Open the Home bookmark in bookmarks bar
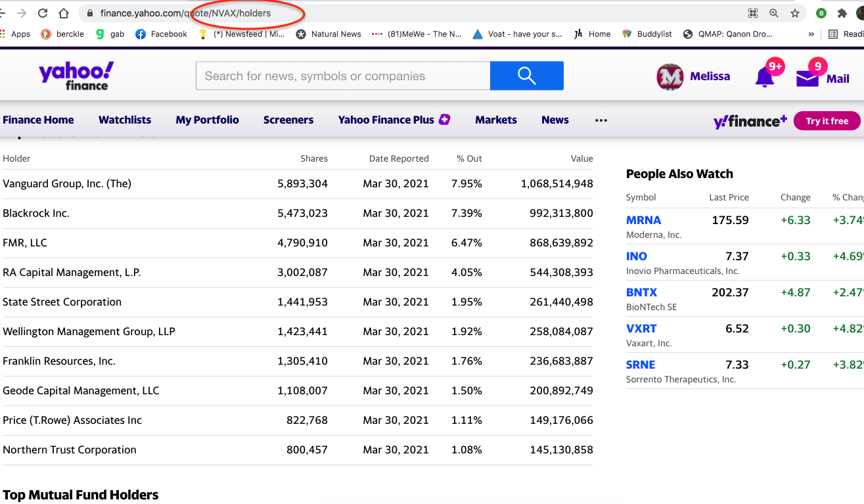 (592, 34)
